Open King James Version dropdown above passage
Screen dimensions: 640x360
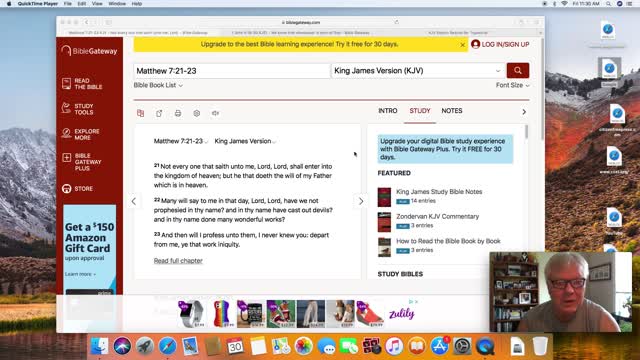tap(245, 141)
